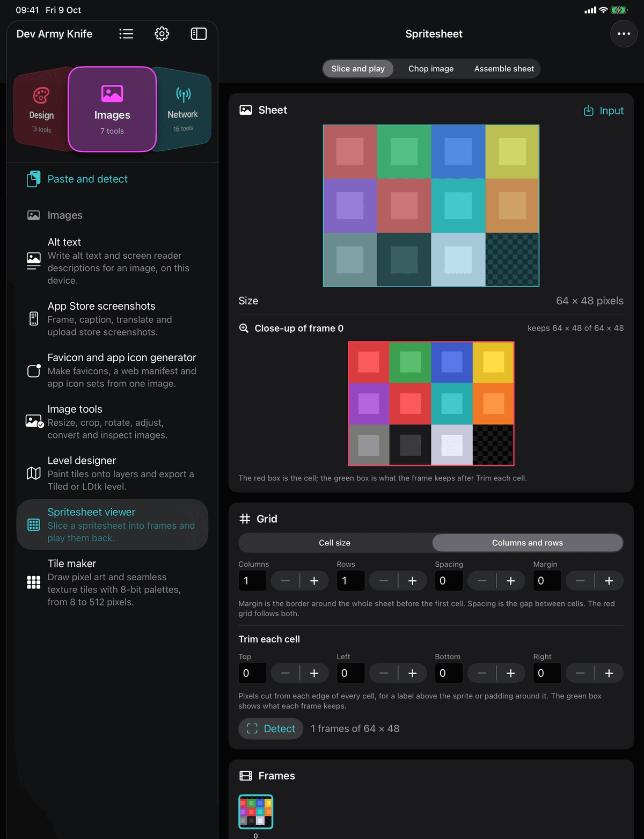The width and height of the screenshot is (644, 839).
Task: Click the Paste and detect clipboard icon
Action: [x=33, y=179]
